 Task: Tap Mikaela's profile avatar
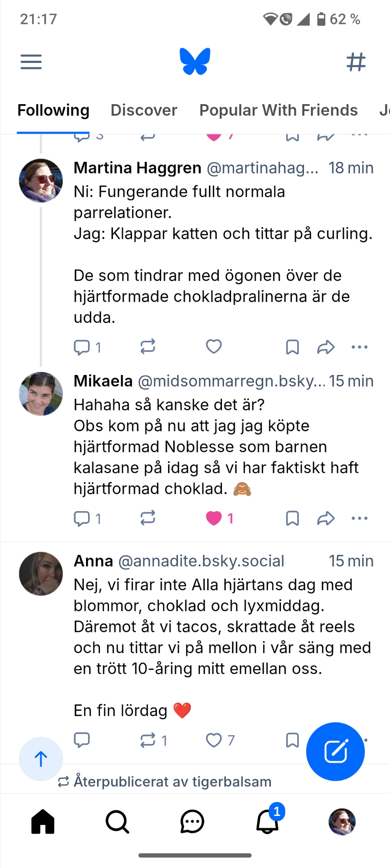41,394
